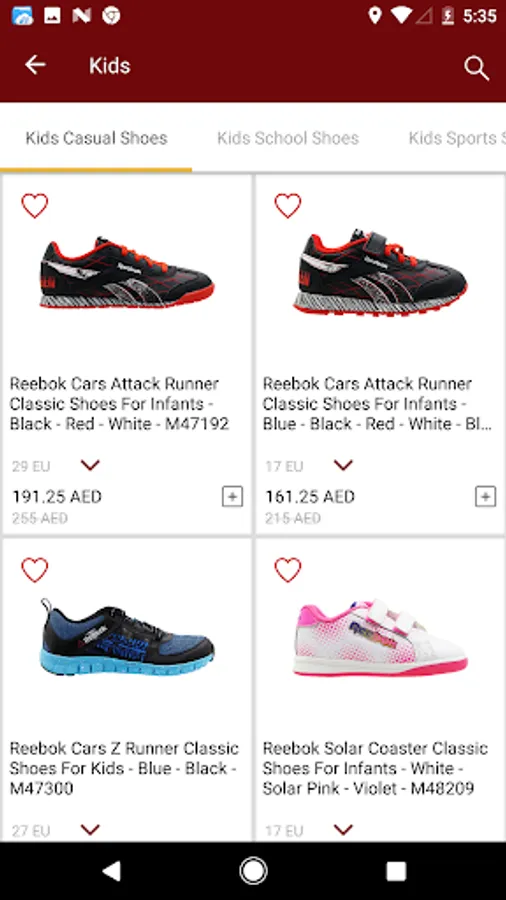This screenshot has width=506, height=900.
Task: Favorite the Black Red White M47192 shoe
Action: pos(34,205)
